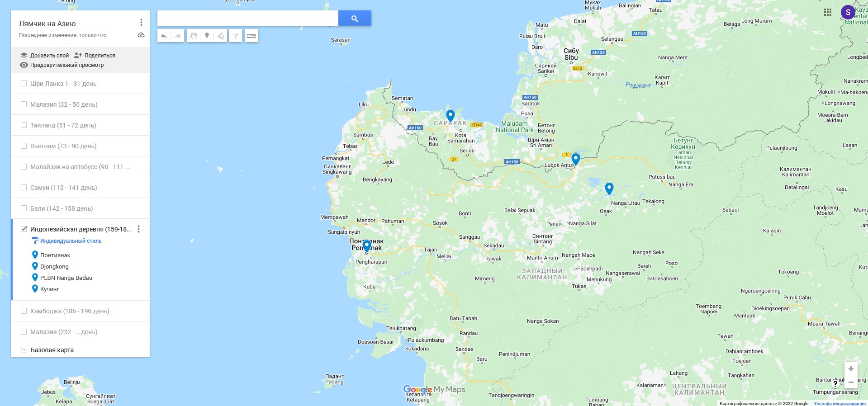Click the blue search magnifier button

point(355,19)
